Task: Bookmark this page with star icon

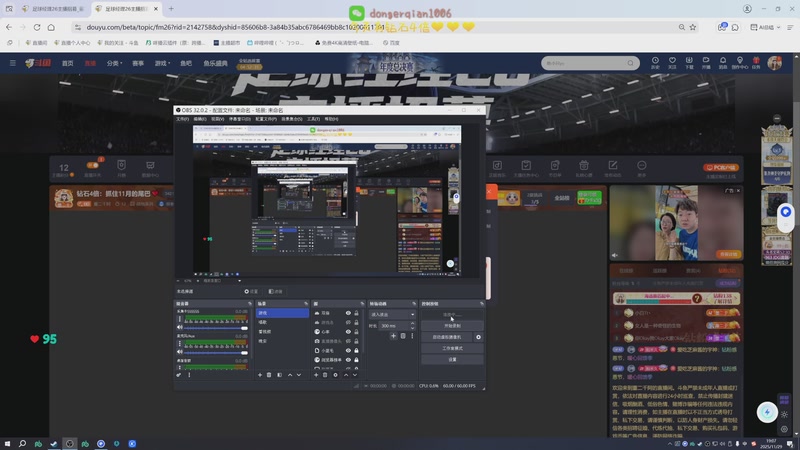Action: (692, 27)
